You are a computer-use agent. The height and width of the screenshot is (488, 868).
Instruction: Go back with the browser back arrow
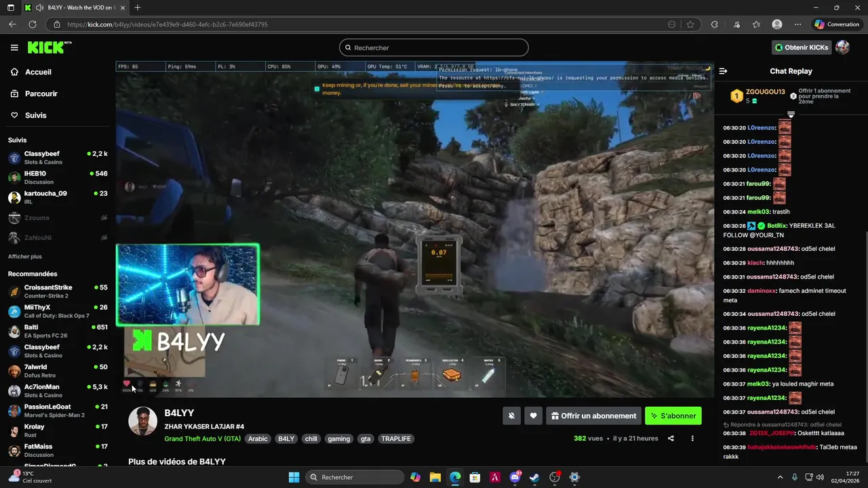point(12,24)
